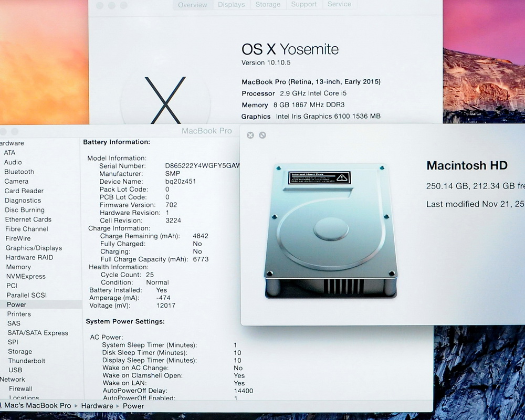Click the Manufacturer value SMP
Image resolution: width=525 pixels, height=420 pixels.
(x=172, y=173)
